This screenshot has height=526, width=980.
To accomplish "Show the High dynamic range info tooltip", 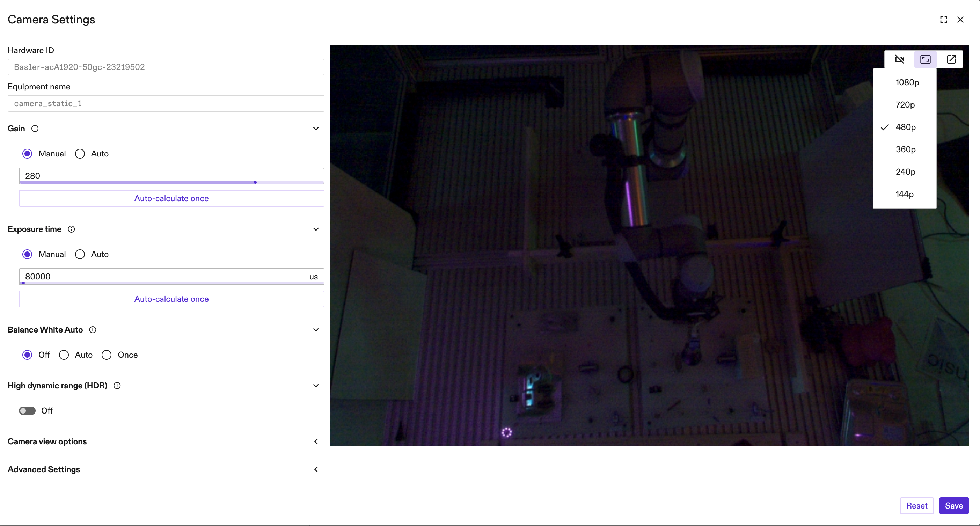I will [117, 385].
